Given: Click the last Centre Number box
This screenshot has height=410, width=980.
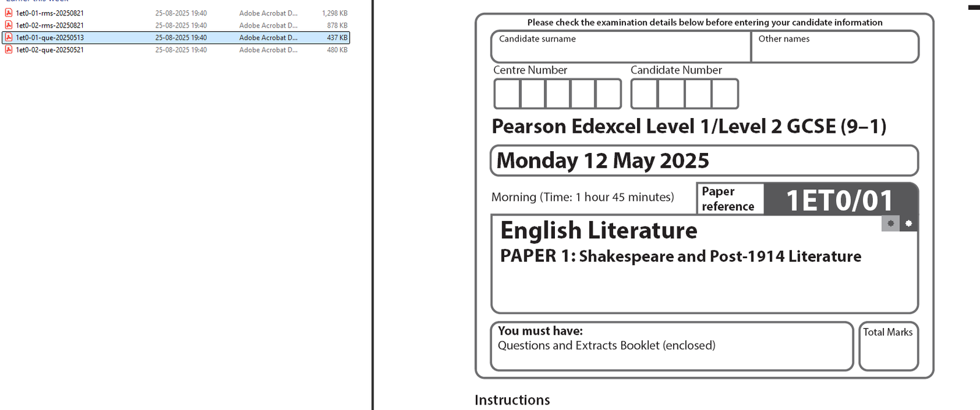Looking at the screenshot, I should pos(608,94).
